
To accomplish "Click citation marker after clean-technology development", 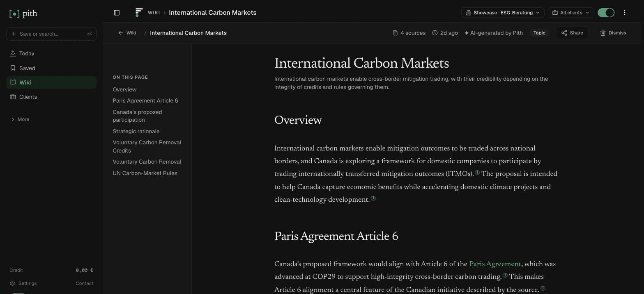I will (373, 198).
